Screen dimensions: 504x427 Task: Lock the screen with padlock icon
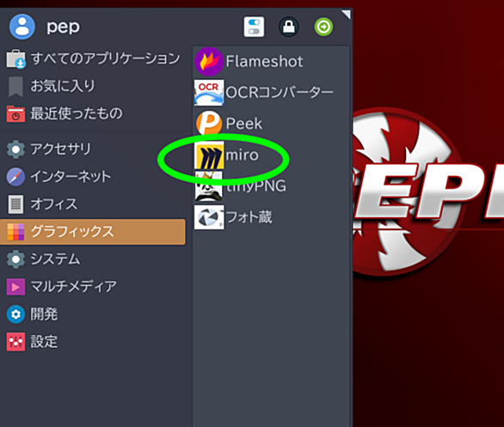[289, 27]
